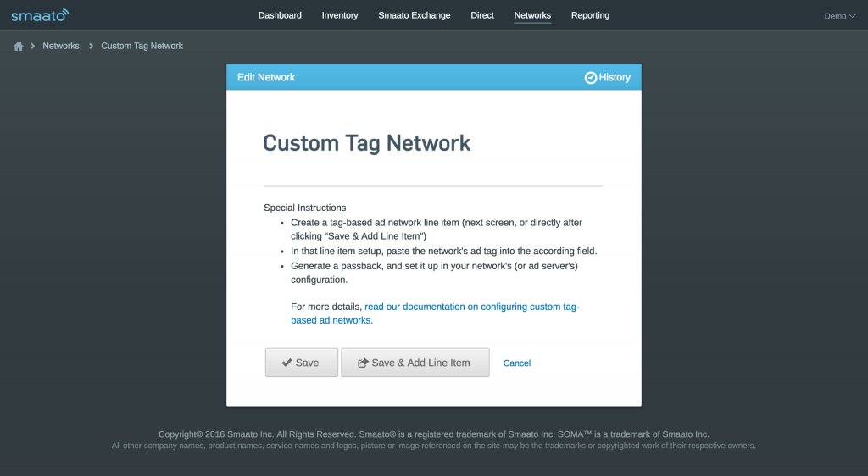Open the Direct menu item
Screen dimensions: 868x476
click(482, 15)
